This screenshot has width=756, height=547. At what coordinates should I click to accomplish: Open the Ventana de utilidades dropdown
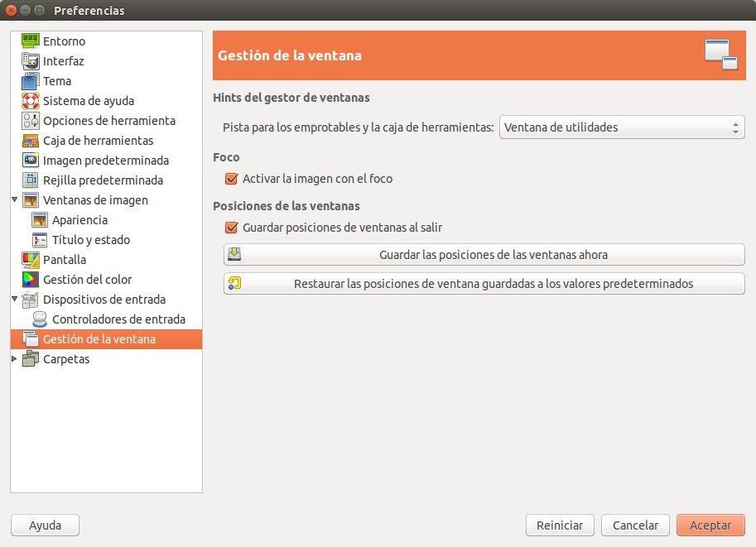click(621, 127)
